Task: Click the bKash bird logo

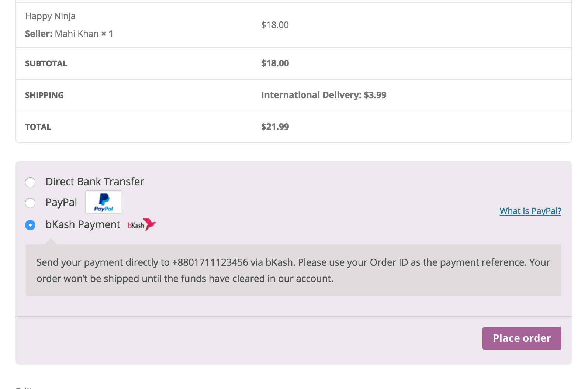Action: pos(142,224)
